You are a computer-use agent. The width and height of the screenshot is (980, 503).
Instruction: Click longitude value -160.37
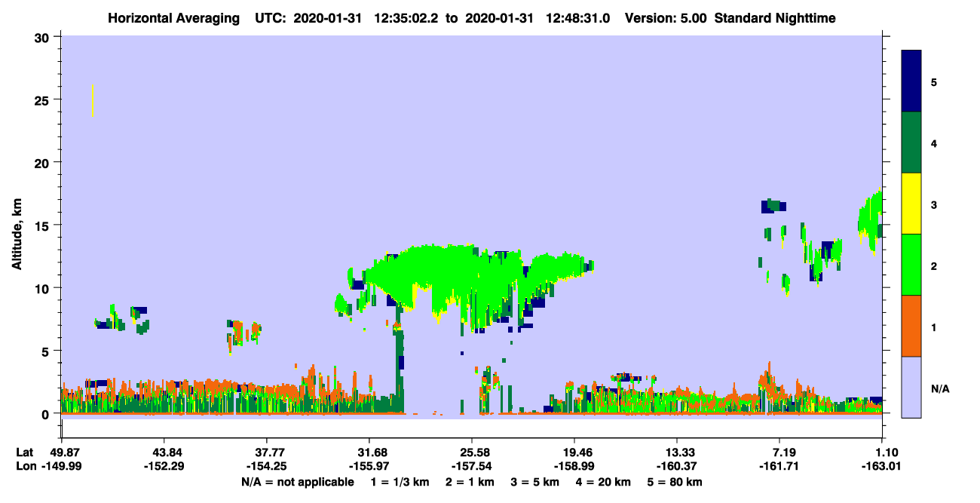point(677,466)
